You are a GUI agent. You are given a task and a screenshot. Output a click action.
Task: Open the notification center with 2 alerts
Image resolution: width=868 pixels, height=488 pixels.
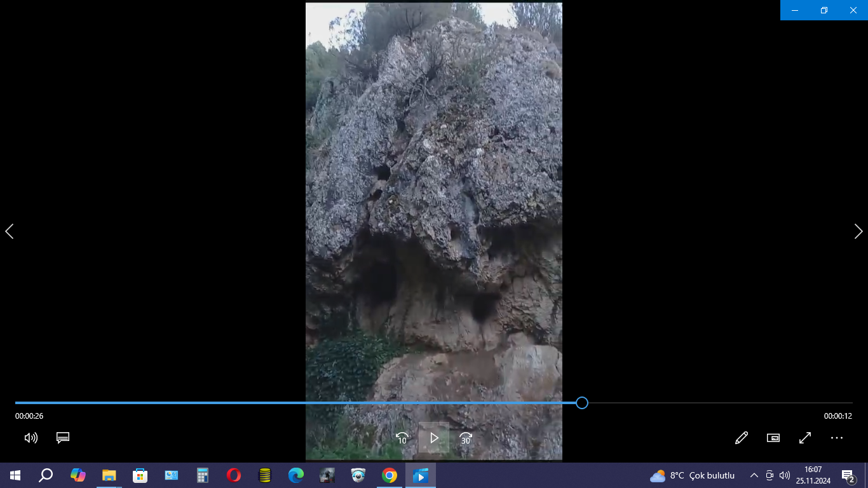tap(848, 475)
